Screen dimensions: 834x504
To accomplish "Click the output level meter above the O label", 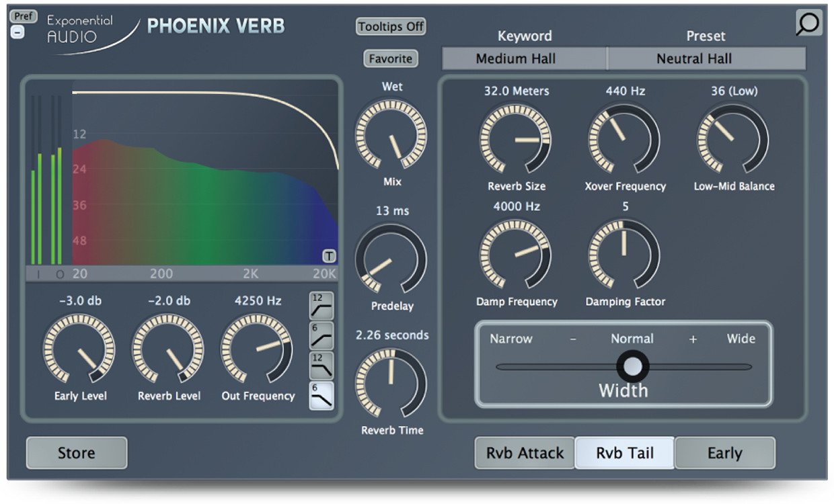I will 56,180.
